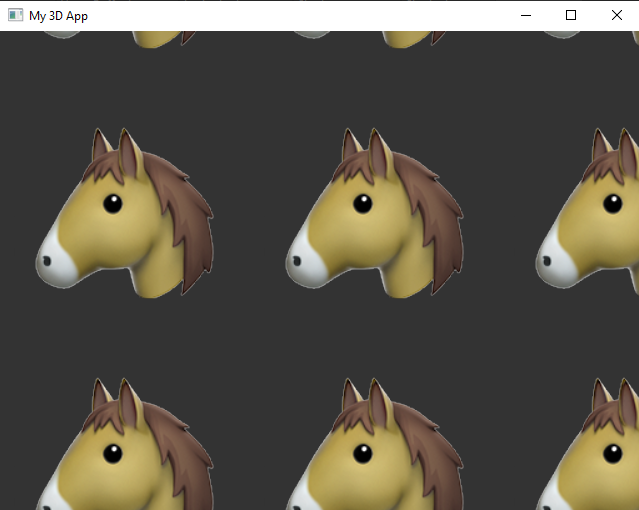Close the My 3D App window
639x510 pixels.
click(x=616, y=15)
